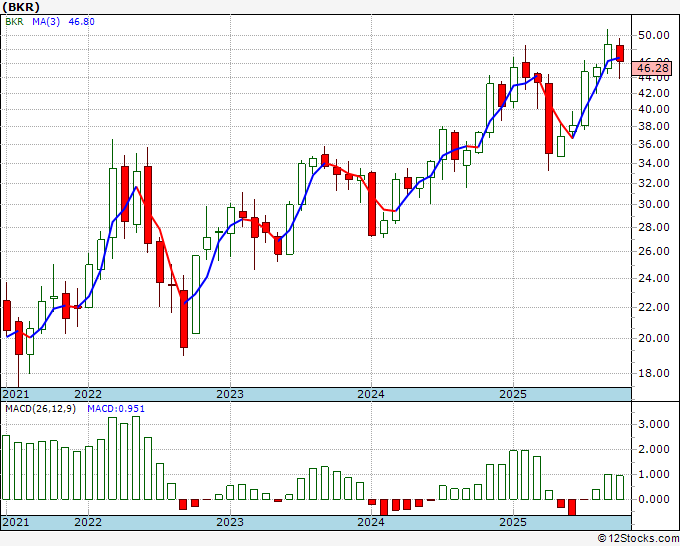The height and width of the screenshot is (546, 680).
Task: Click the 3.000 MACD axis label
Action: click(x=654, y=424)
